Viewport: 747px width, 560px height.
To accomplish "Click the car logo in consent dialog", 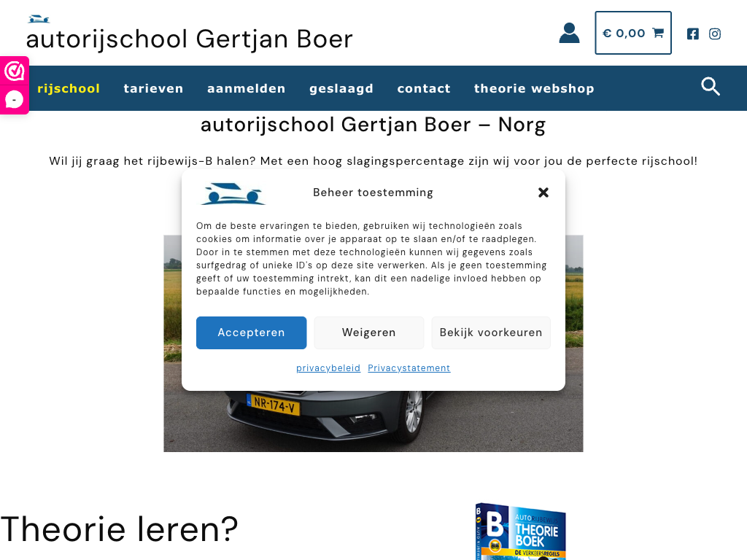I will tap(233, 194).
